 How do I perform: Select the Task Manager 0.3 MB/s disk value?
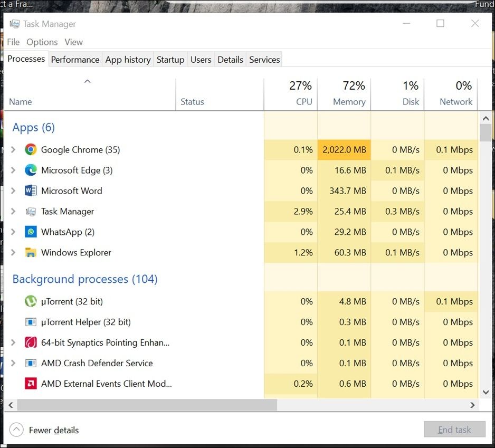pyautogui.click(x=397, y=211)
